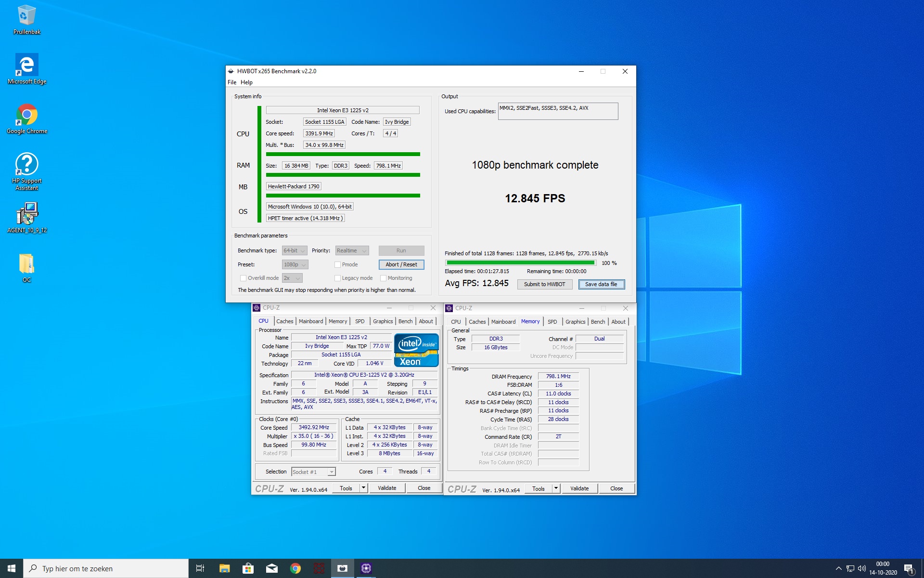Click the Save data file button

(x=601, y=284)
